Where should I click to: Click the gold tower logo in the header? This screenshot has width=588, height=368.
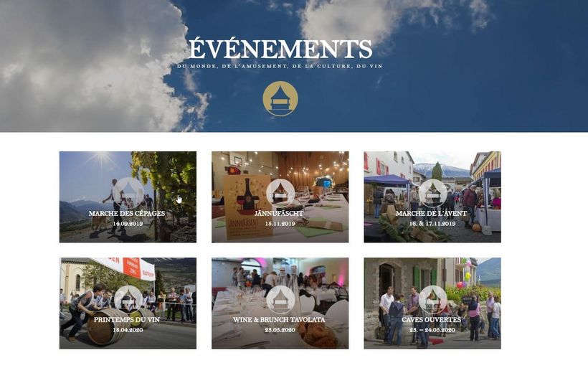280,98
